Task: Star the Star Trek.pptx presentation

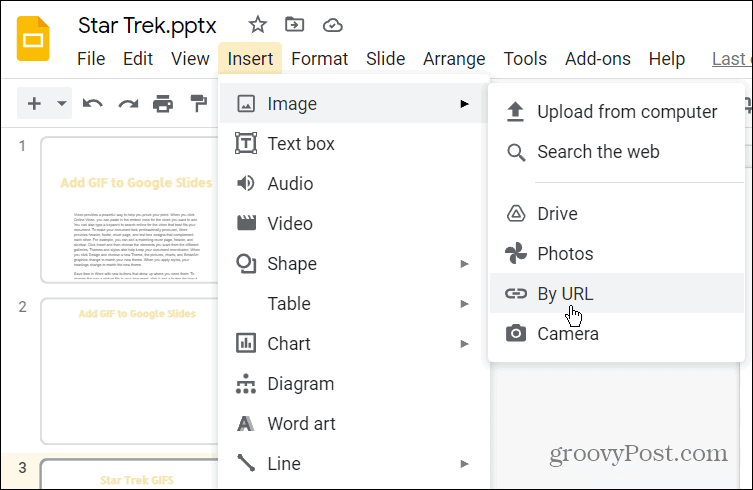Action: tap(258, 24)
